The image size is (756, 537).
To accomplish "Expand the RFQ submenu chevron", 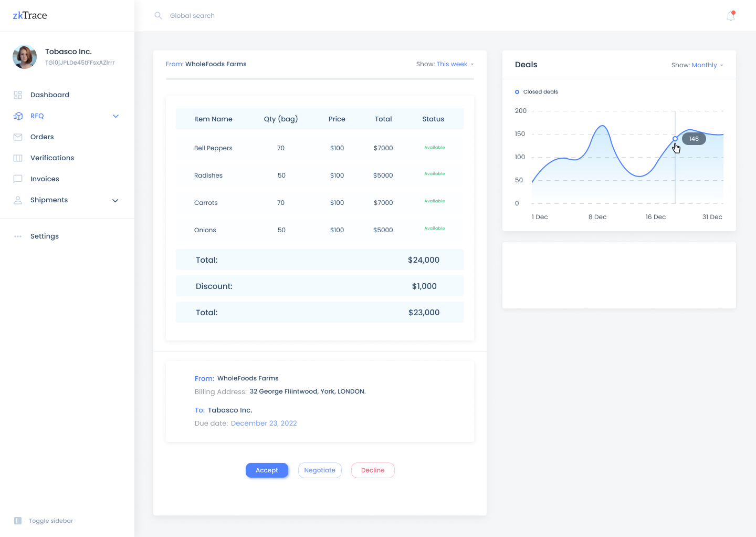I will point(116,116).
